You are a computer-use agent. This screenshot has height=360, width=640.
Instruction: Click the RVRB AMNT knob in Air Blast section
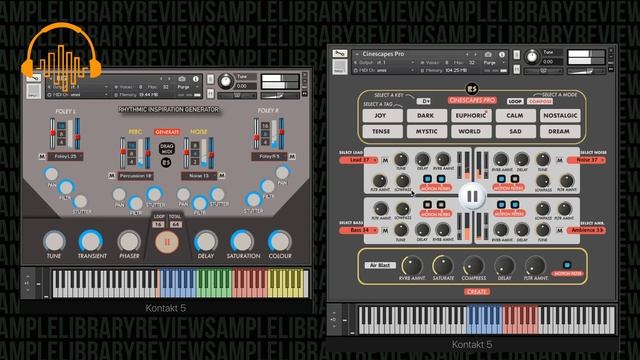tap(412, 265)
